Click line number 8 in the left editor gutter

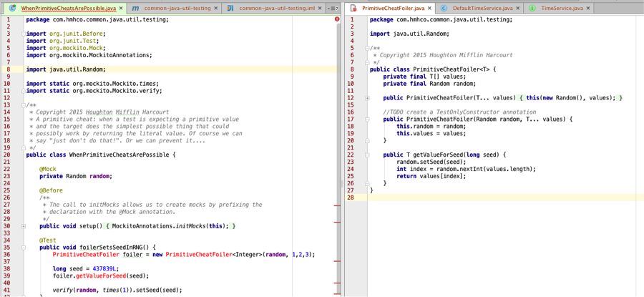[9, 69]
